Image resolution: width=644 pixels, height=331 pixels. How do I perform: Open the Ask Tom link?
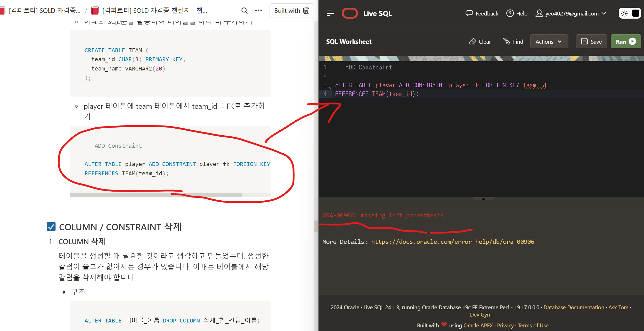coord(618,307)
